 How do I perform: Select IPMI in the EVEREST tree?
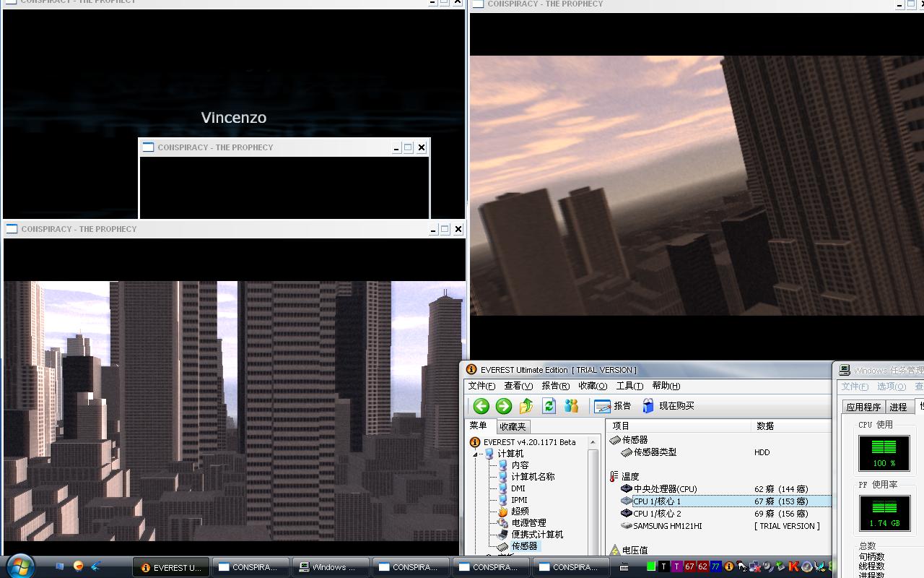(x=519, y=500)
